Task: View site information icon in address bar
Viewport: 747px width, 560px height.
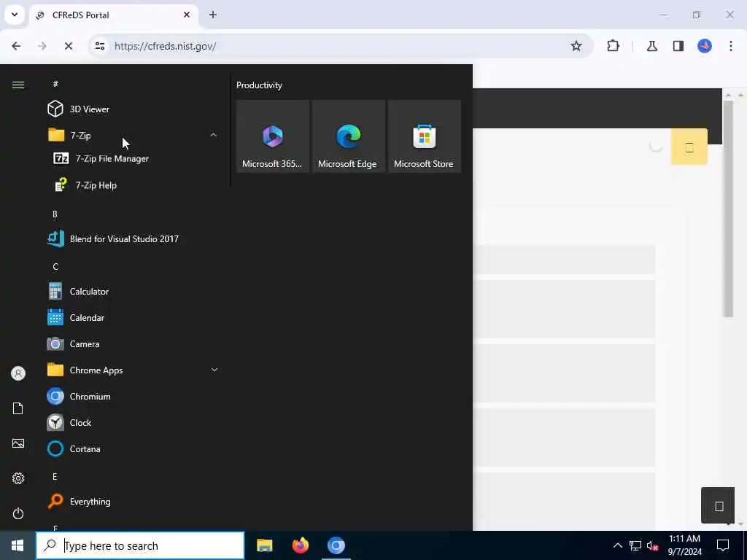Action: (x=99, y=46)
